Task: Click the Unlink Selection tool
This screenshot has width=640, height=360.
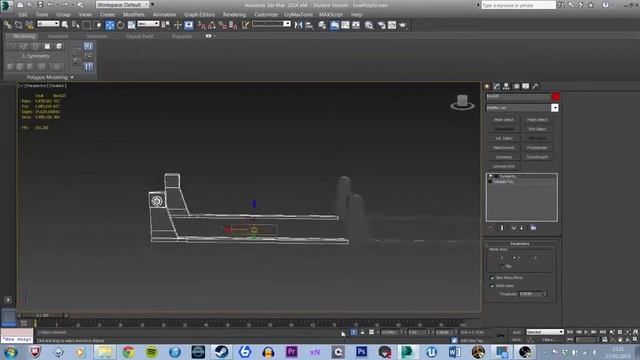Action: click(x=18, y=25)
